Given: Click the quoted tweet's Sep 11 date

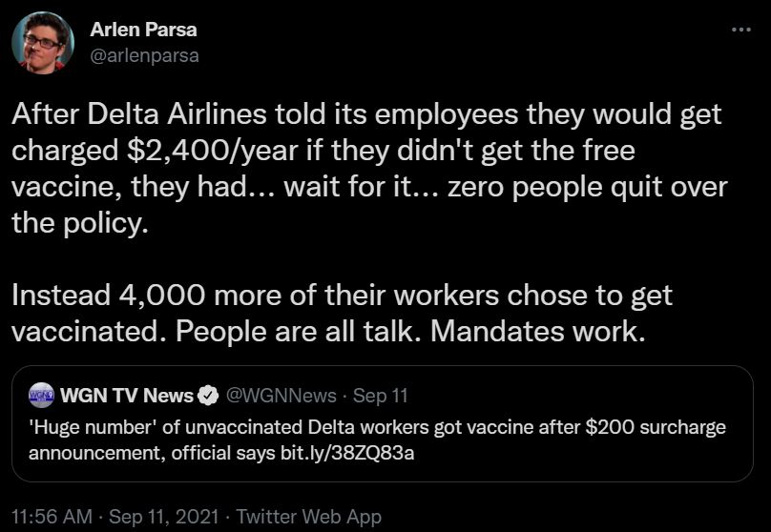Looking at the screenshot, I should 382,395.
